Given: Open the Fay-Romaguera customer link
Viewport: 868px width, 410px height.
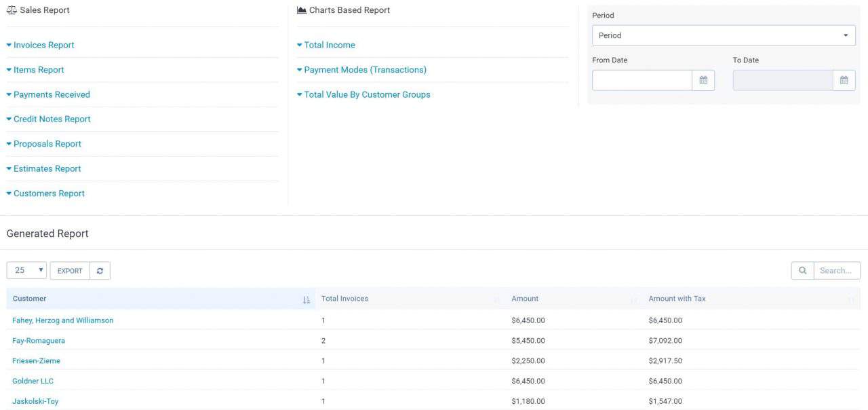Looking at the screenshot, I should pyautogui.click(x=39, y=341).
